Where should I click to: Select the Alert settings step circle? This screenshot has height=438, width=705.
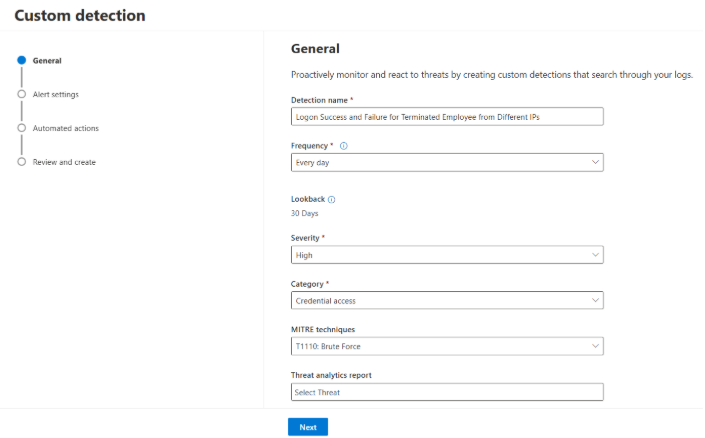[x=22, y=94]
